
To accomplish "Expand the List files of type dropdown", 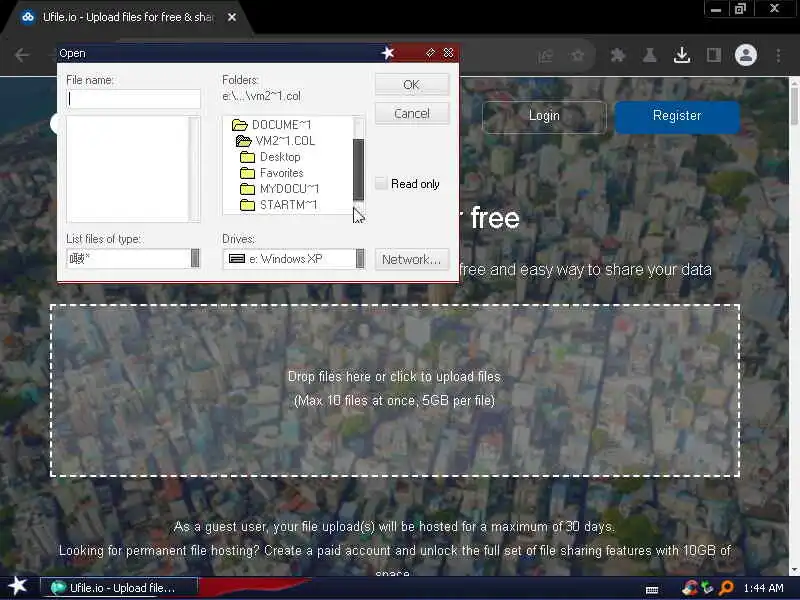I will tap(195, 258).
